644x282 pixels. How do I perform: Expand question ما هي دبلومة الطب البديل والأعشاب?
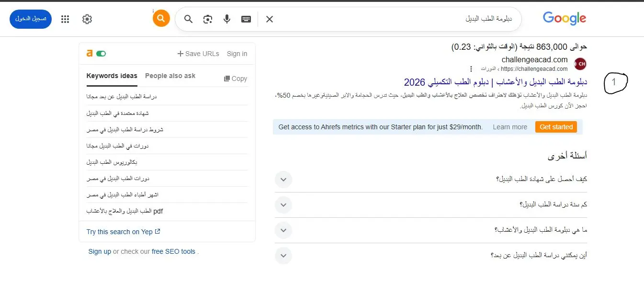coord(431,230)
